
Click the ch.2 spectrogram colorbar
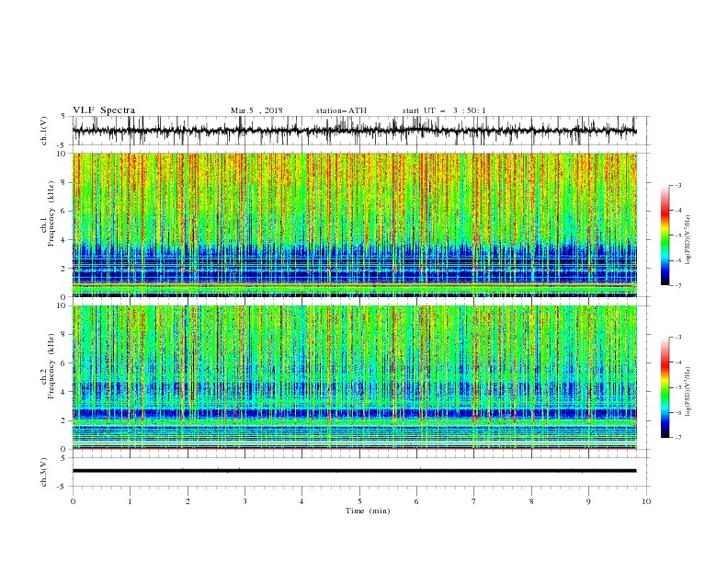pyautogui.click(x=665, y=387)
